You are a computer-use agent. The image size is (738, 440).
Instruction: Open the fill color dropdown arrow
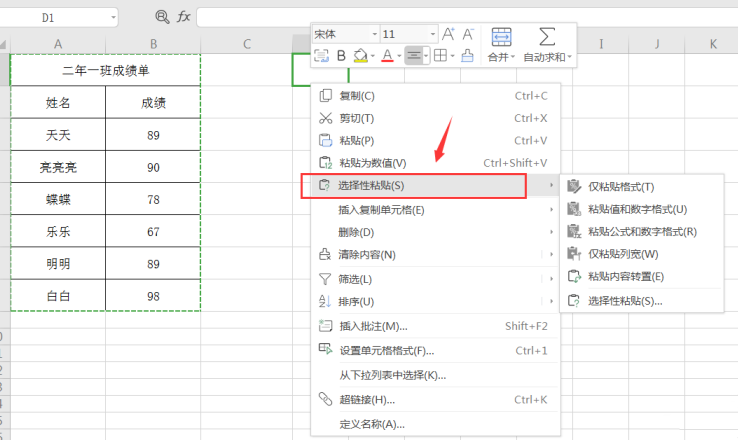(373, 56)
